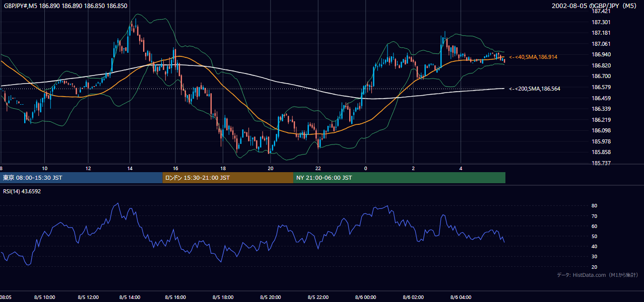This screenshot has width=644, height=302.
Task: Select the 東京 08:00-15:30 JST session bar
Action: tap(81, 178)
